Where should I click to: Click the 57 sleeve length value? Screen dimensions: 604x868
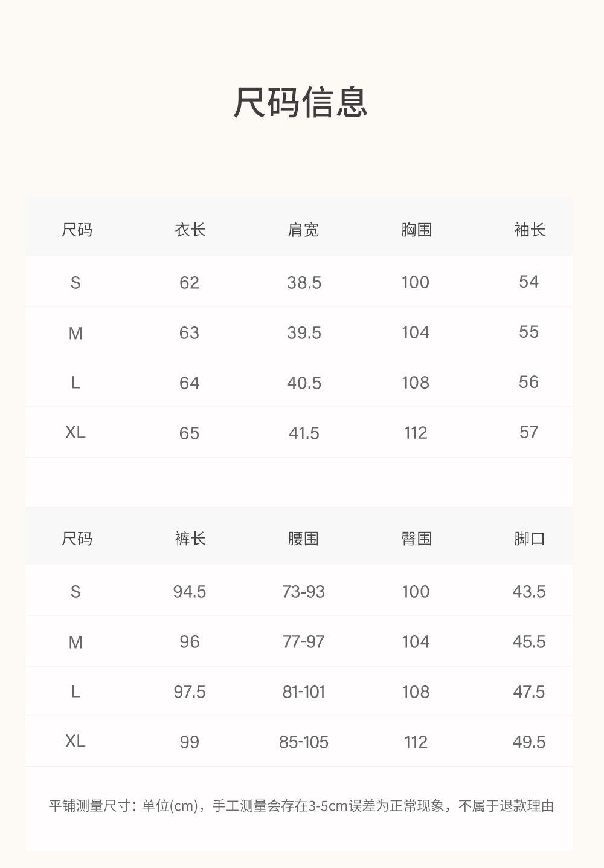[x=528, y=432]
